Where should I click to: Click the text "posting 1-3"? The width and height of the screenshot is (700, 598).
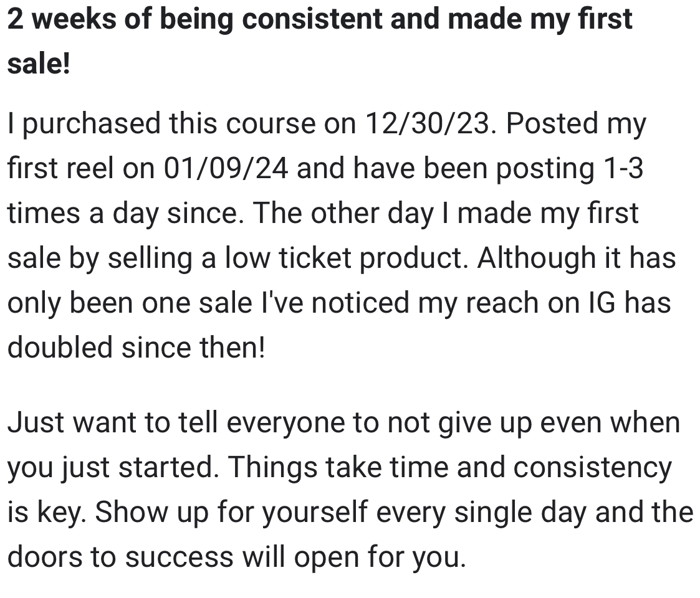tap(570, 169)
